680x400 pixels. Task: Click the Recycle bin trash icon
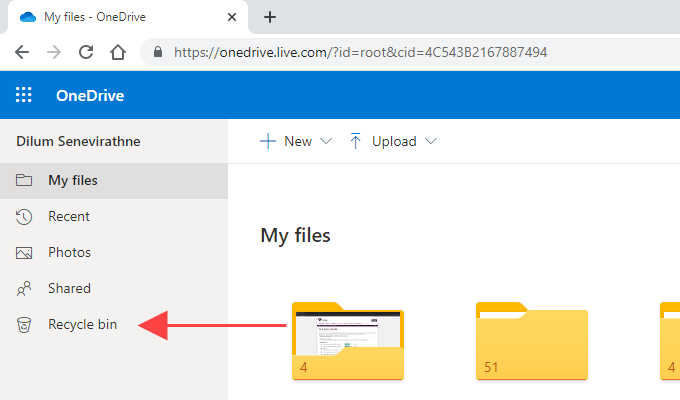24,325
